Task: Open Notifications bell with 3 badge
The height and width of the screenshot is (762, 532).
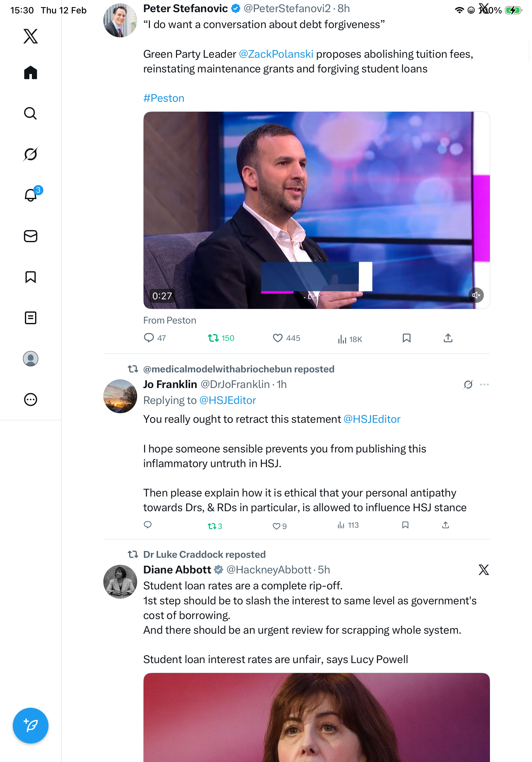Action: [x=31, y=195]
